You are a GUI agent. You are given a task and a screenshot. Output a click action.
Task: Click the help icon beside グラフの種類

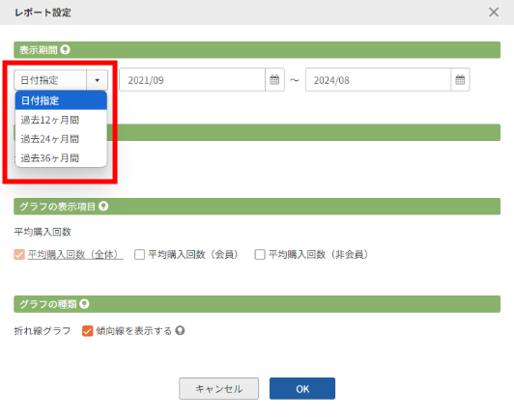click(x=84, y=304)
